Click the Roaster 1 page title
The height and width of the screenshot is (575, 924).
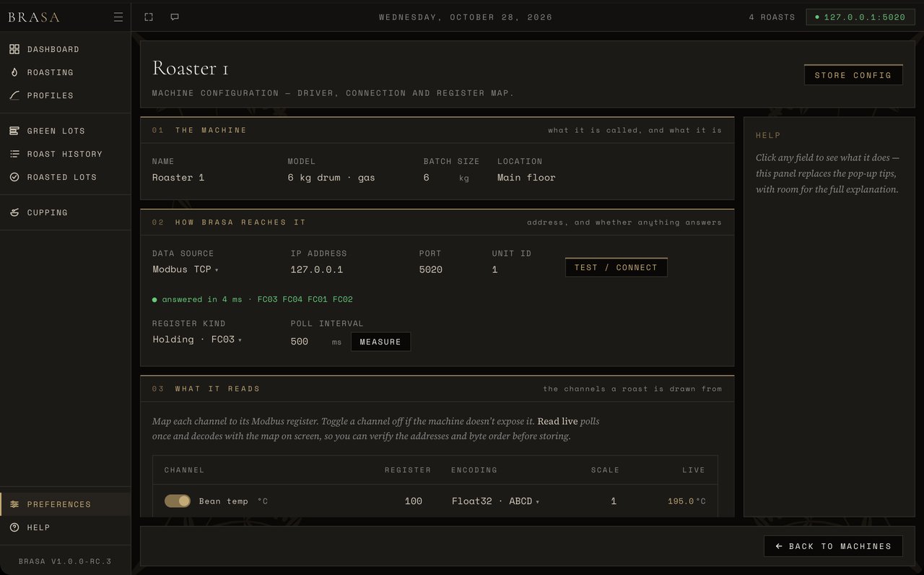[x=191, y=69]
